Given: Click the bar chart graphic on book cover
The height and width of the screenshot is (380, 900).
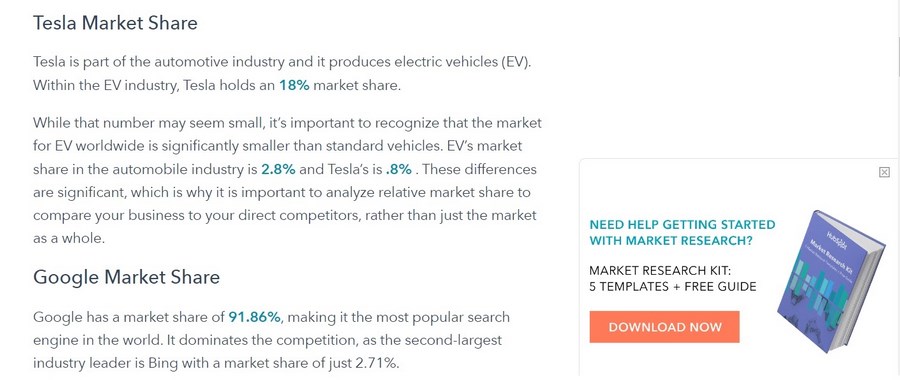Looking at the screenshot, I should point(819,285).
